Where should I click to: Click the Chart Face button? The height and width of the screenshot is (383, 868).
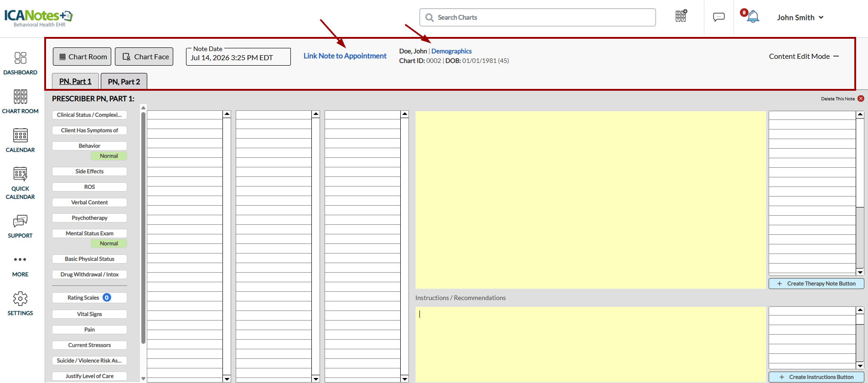144,57
